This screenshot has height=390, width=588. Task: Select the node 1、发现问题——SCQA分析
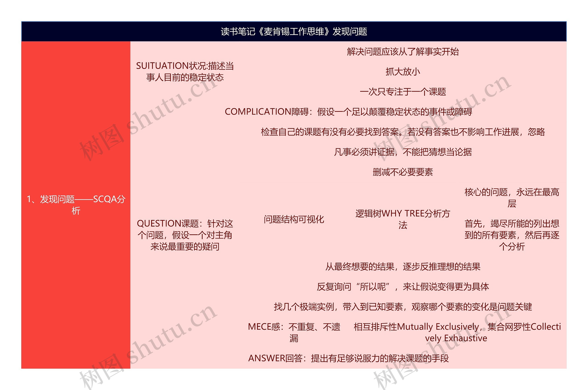[x=76, y=205]
